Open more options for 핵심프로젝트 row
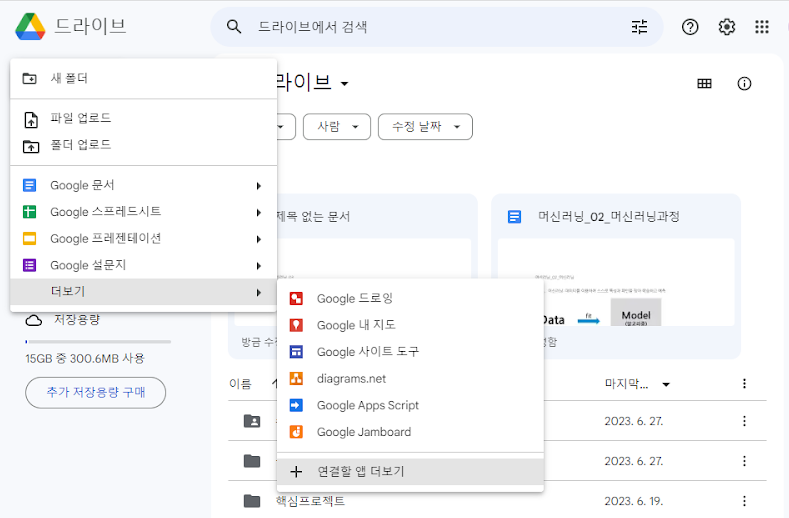 point(744,501)
